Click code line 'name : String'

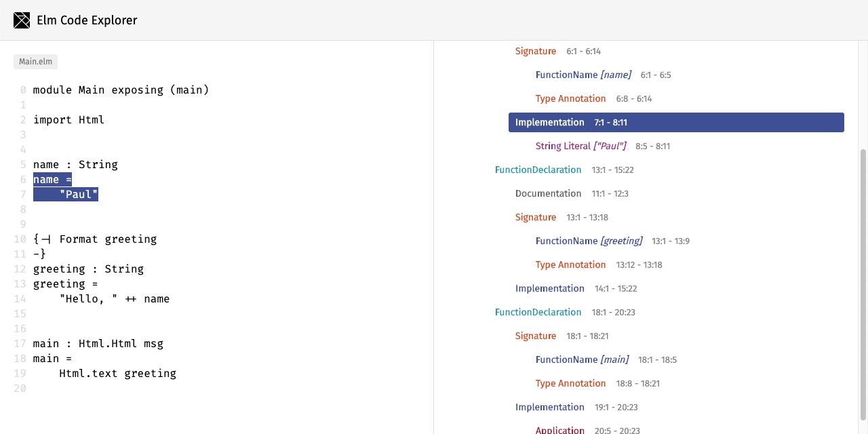[x=75, y=164]
